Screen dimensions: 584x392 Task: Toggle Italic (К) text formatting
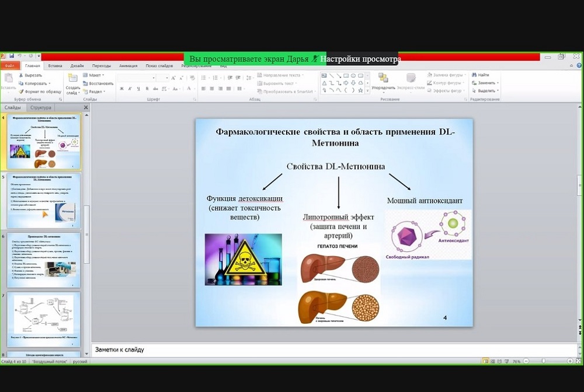coord(130,89)
